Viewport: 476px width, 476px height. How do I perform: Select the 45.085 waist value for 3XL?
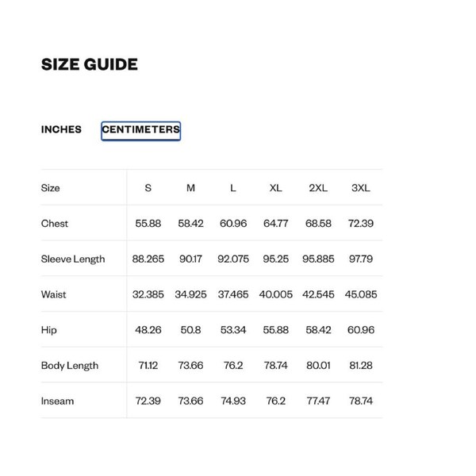click(x=361, y=294)
